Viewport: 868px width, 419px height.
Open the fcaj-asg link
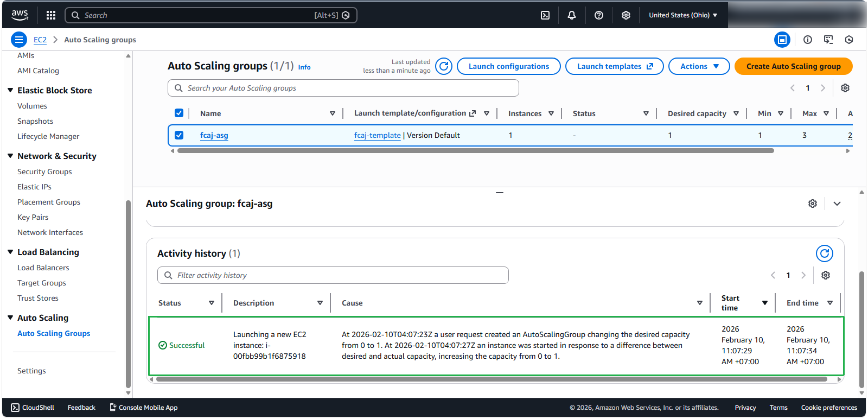pyautogui.click(x=214, y=135)
